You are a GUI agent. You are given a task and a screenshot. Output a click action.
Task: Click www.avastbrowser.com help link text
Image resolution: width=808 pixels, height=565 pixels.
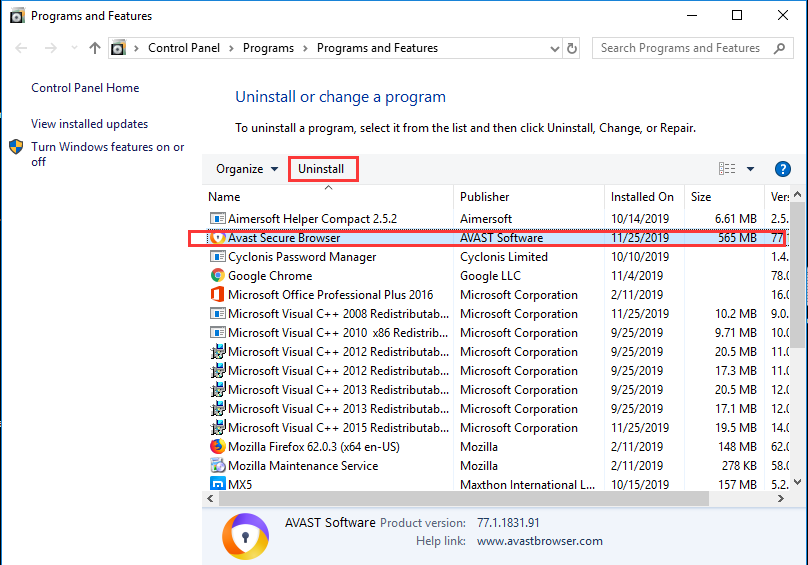point(540,541)
